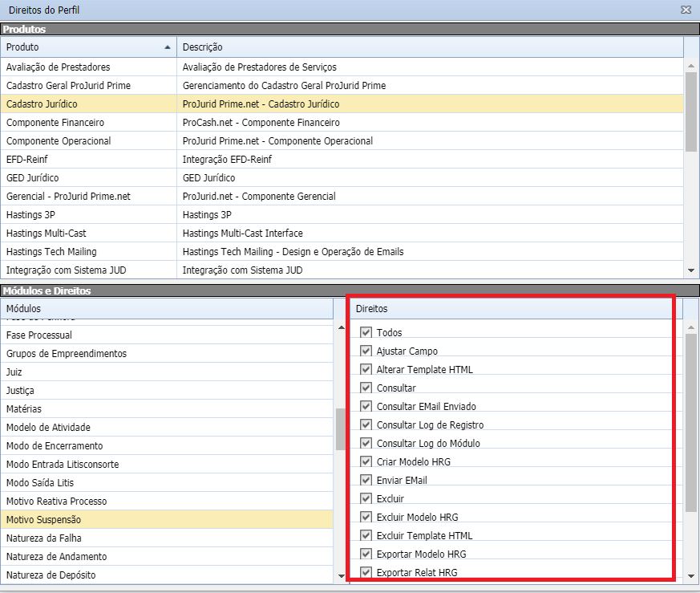Screen dimensions: 700x593
Task: Disable Consultar Log de Registro right
Action: [x=366, y=424]
